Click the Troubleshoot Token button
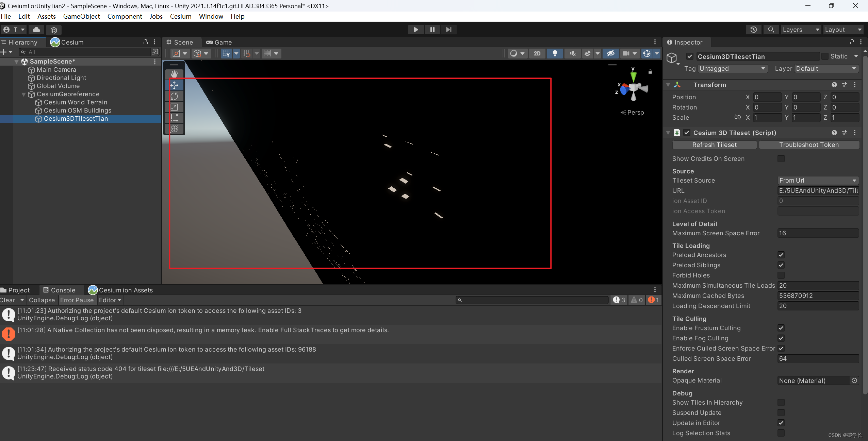The width and height of the screenshot is (868, 441). point(808,145)
